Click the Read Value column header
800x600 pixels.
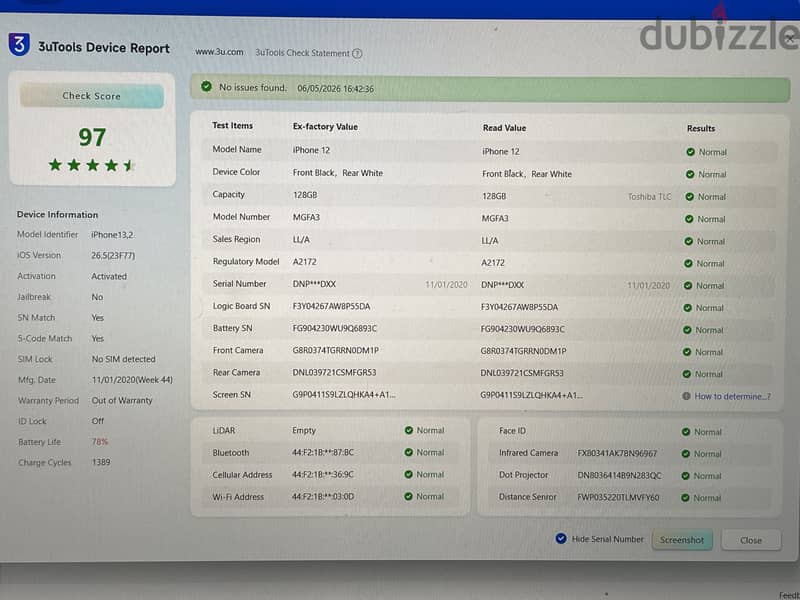(505, 128)
